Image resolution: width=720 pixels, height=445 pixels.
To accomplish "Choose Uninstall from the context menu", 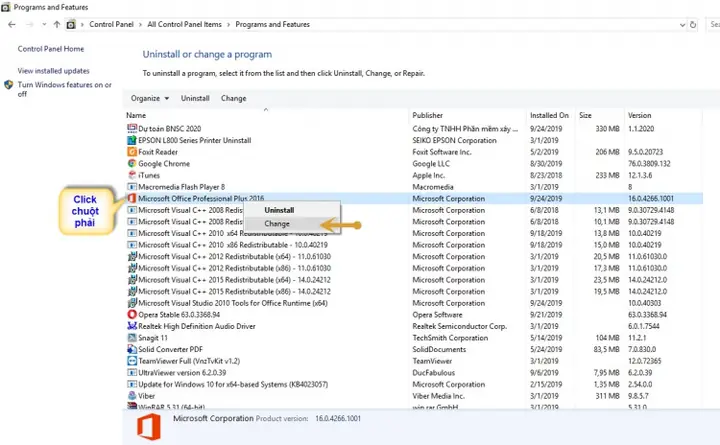I will point(279,210).
